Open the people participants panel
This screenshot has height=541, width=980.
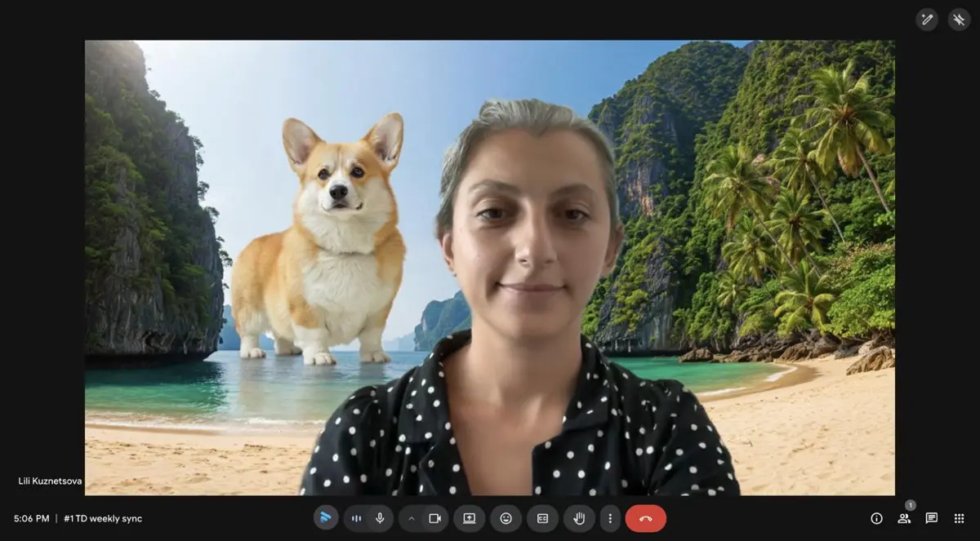pyautogui.click(x=904, y=518)
